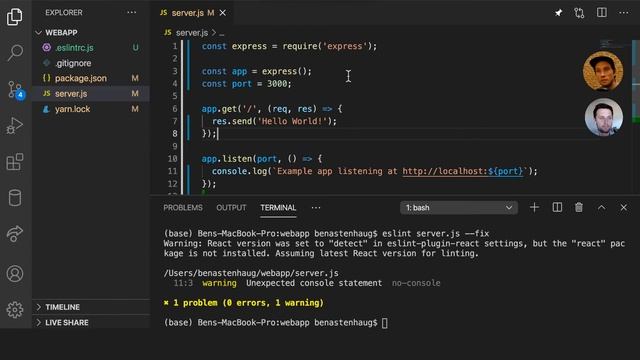This screenshot has height=360, width=640.
Task: Open yarn.lock in the file explorer
Action: (91, 109)
